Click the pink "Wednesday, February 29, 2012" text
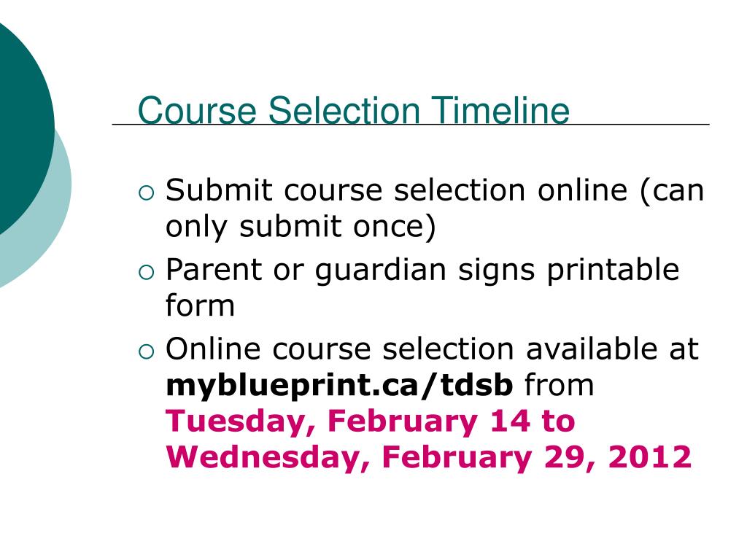Screen dimensions: 747x560 pos(428,457)
